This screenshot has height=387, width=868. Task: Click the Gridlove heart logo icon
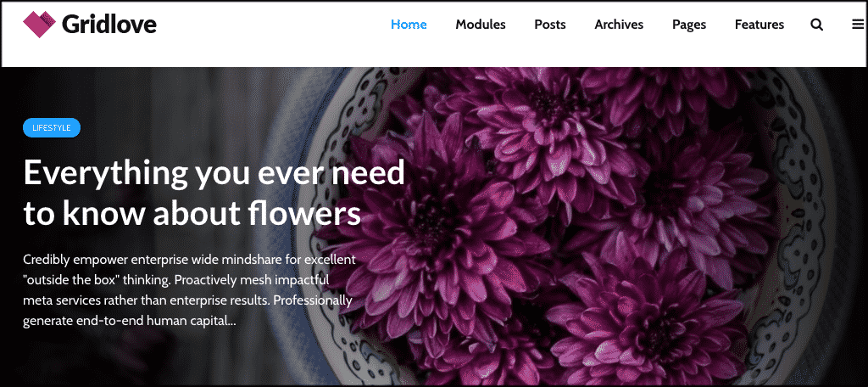(39, 25)
